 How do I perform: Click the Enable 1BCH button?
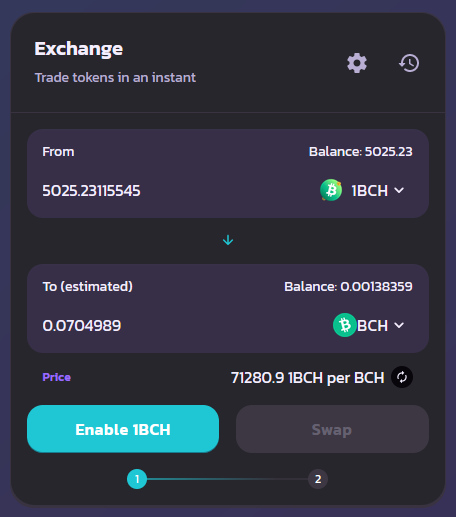coord(123,429)
